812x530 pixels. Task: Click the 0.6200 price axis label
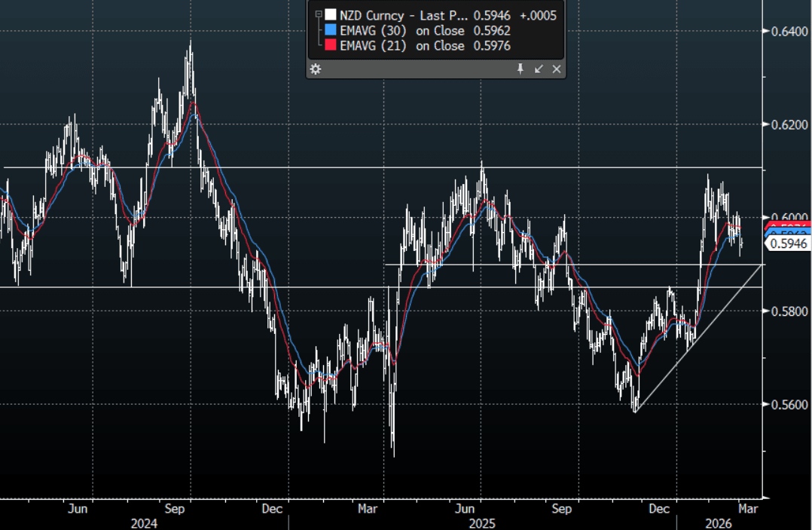pos(786,124)
